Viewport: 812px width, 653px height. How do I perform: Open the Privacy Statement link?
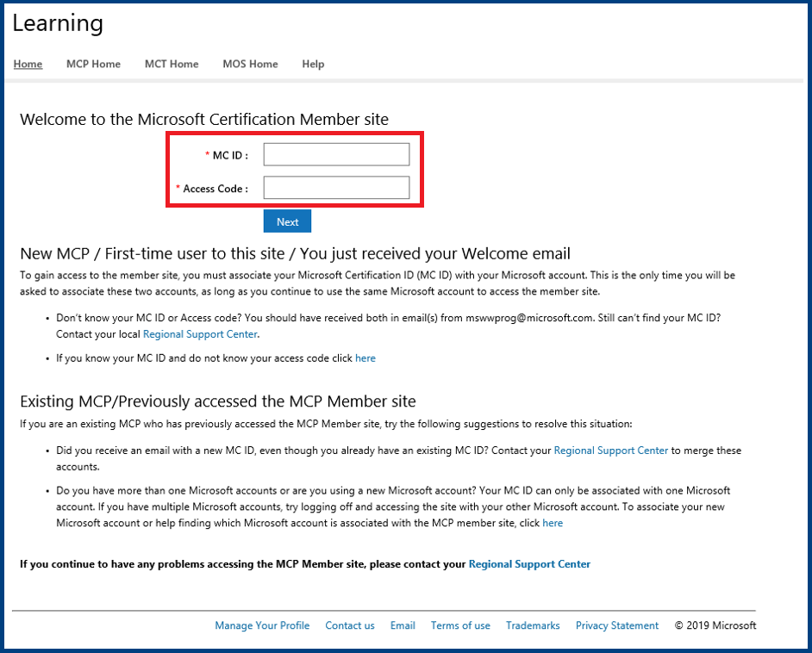[x=617, y=625]
